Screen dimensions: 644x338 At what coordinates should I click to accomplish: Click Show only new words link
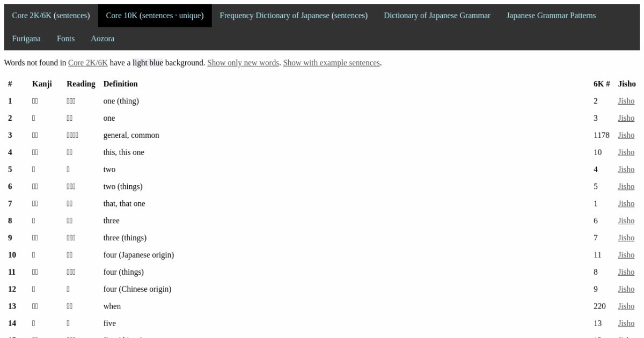click(x=243, y=63)
